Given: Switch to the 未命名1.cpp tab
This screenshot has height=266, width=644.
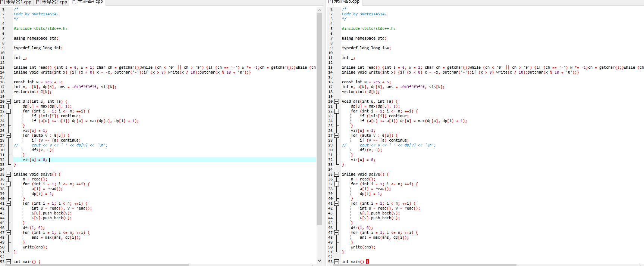Looking at the screenshot, I should pos(17,2).
